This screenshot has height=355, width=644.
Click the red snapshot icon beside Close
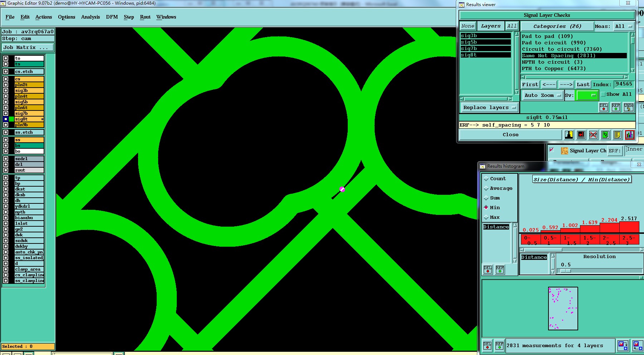581,135
